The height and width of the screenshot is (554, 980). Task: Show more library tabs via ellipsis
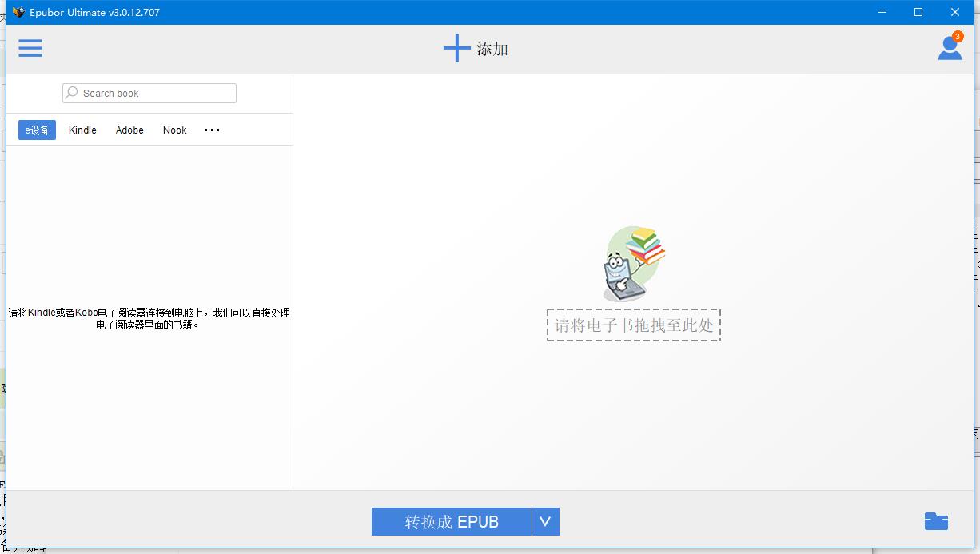(x=212, y=130)
